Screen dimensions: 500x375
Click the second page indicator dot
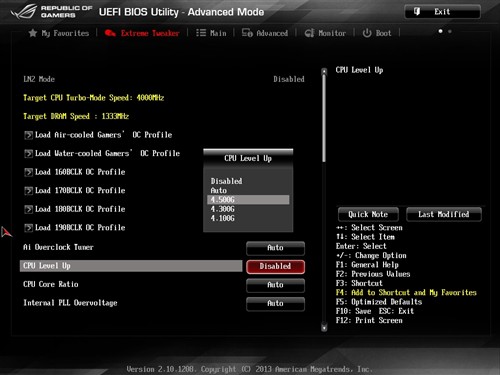(x=450, y=31)
